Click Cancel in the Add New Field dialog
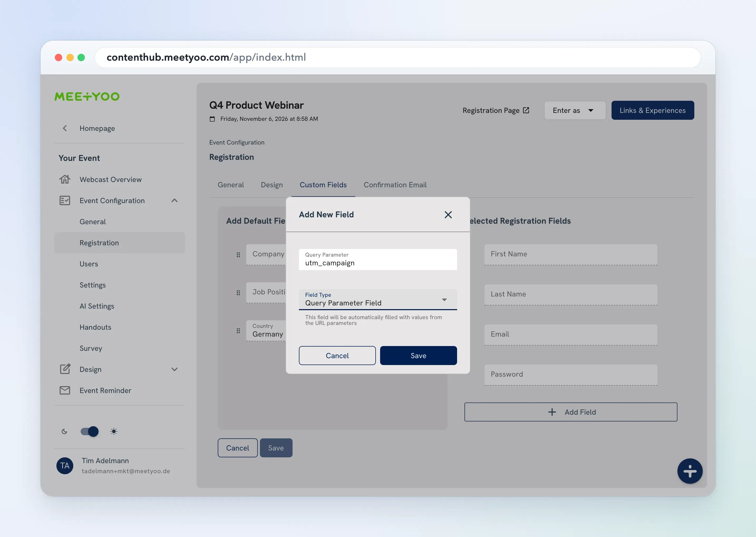 coord(337,356)
